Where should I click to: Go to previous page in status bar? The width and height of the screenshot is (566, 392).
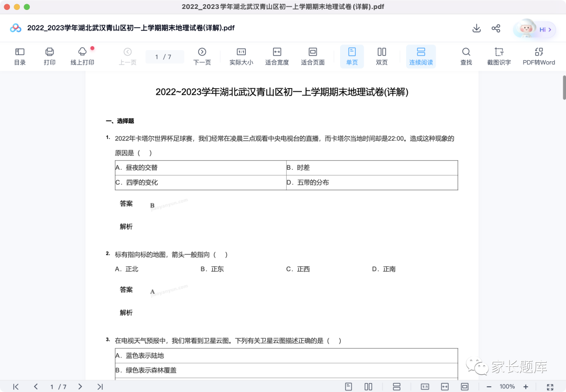pyautogui.click(x=36, y=387)
